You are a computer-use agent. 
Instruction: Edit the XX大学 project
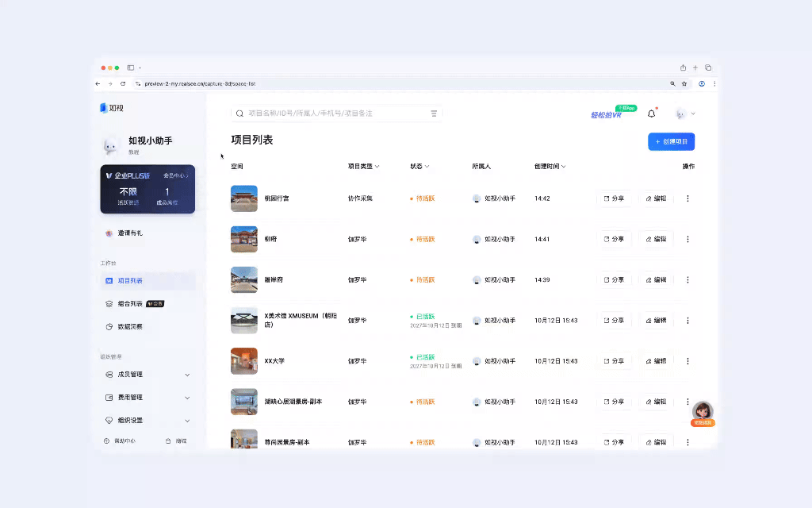(656, 361)
